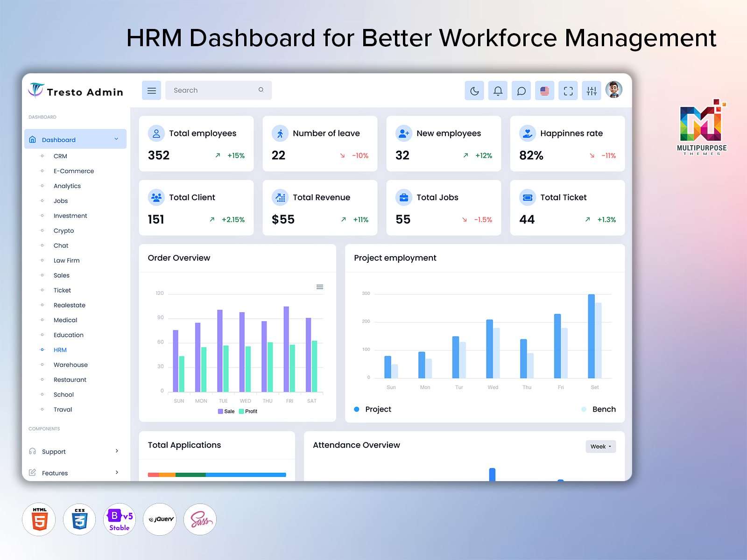Open the E-Commerce dashboard item

[74, 171]
